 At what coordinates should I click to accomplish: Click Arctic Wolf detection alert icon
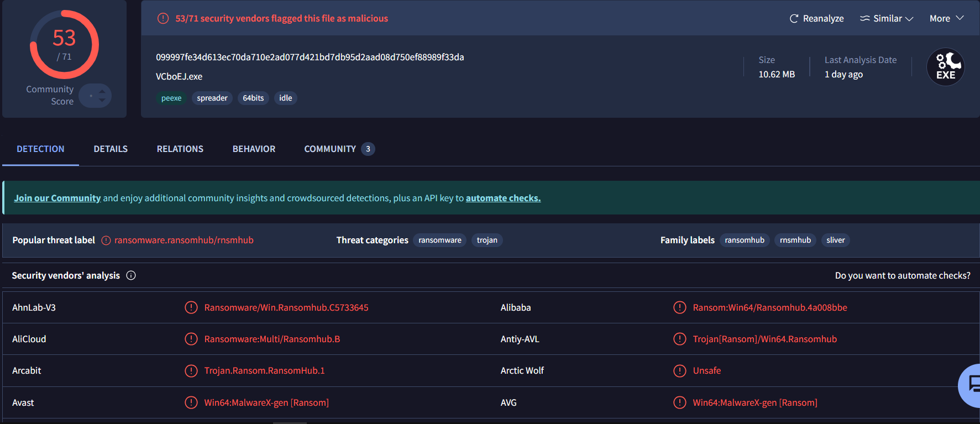[680, 370]
